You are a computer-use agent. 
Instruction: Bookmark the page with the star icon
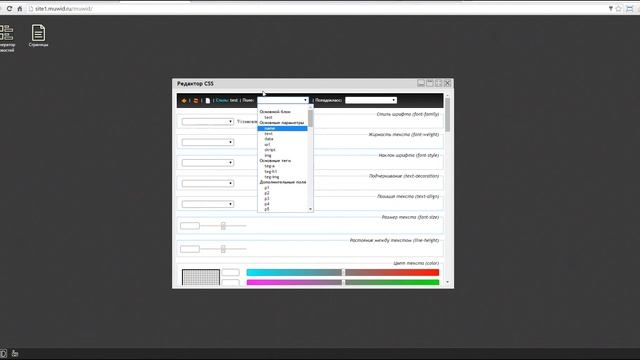(x=619, y=9)
